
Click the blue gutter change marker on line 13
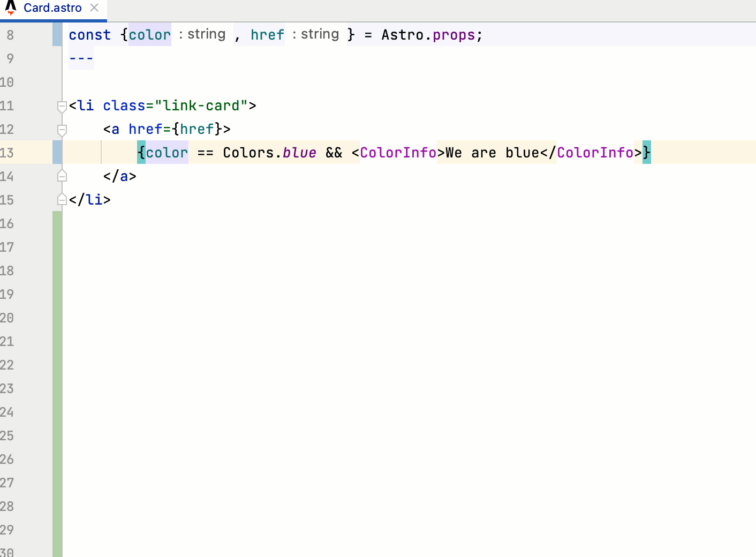[57, 152]
